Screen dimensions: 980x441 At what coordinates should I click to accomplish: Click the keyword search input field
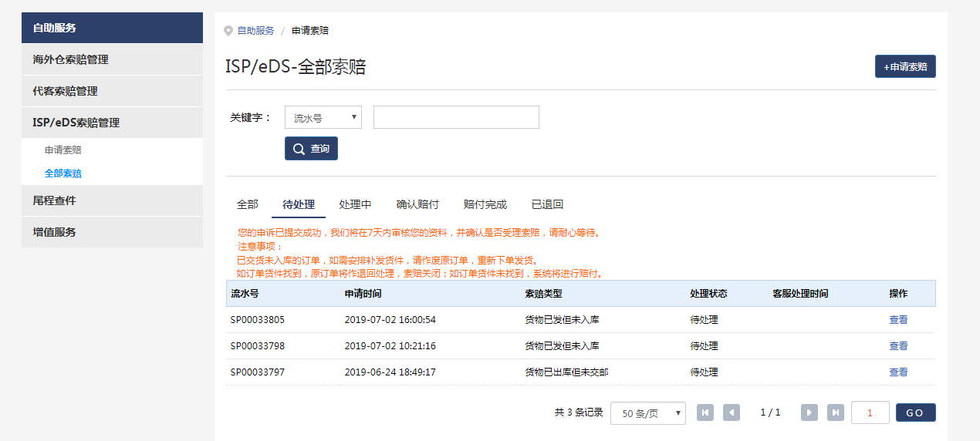tap(456, 117)
